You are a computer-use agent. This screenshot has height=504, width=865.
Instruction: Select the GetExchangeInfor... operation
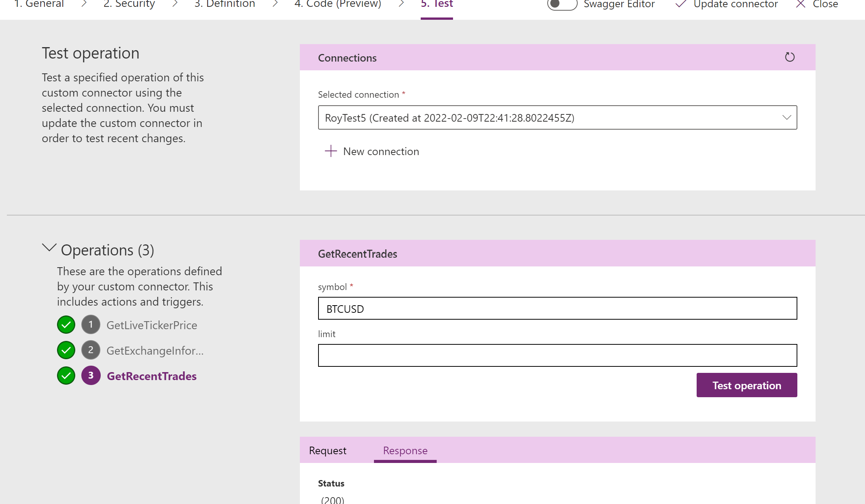155,350
